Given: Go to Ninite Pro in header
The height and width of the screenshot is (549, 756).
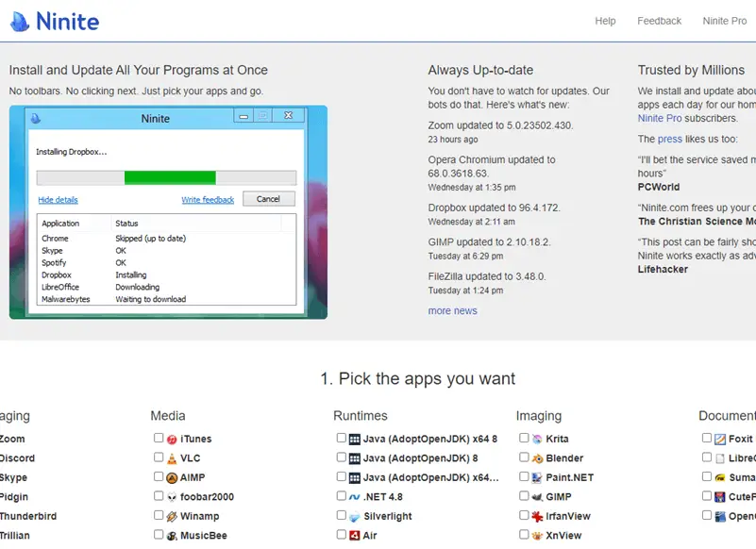Looking at the screenshot, I should point(724,21).
